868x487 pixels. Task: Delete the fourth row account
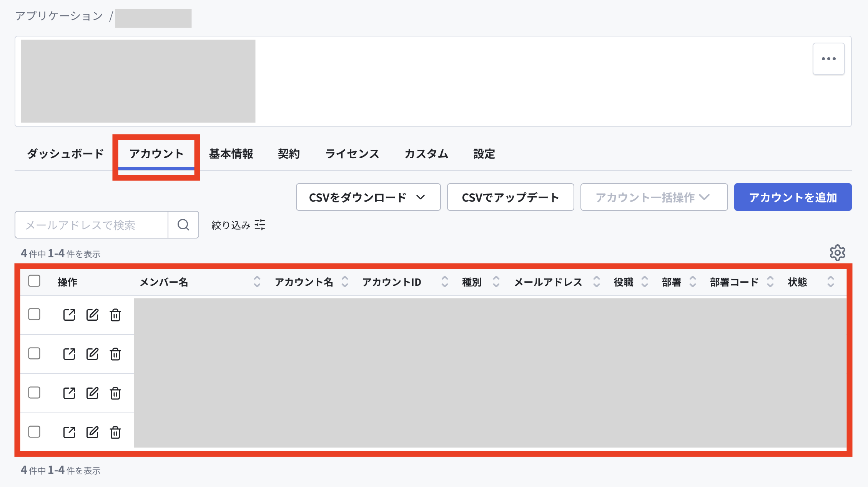[x=115, y=432]
